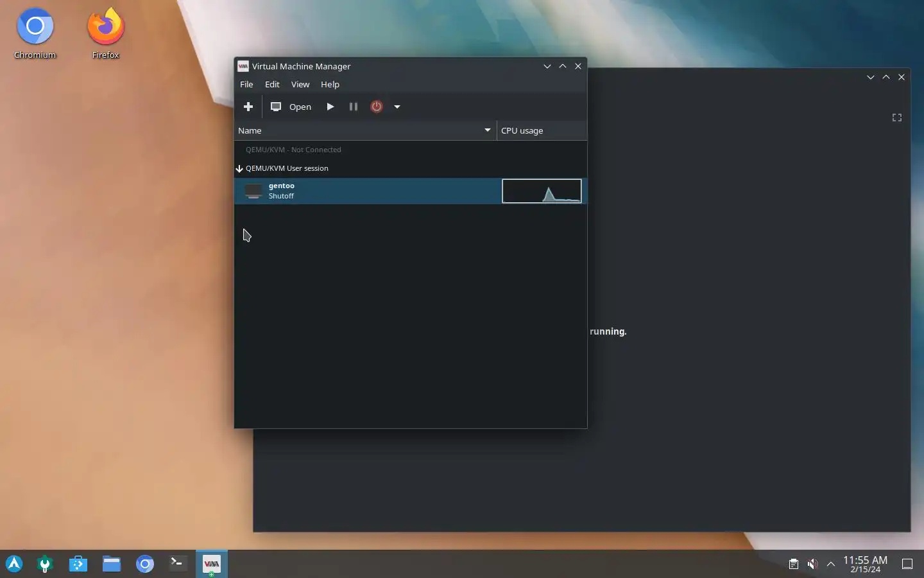Minimize the Virtual Machine Manager window
The height and width of the screenshot is (578, 924).
click(x=547, y=66)
